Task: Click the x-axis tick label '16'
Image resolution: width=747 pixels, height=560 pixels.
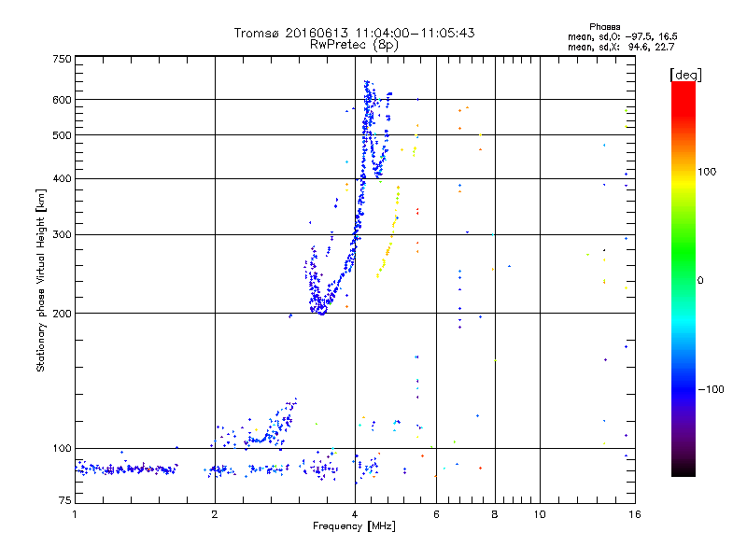Action: click(x=635, y=514)
